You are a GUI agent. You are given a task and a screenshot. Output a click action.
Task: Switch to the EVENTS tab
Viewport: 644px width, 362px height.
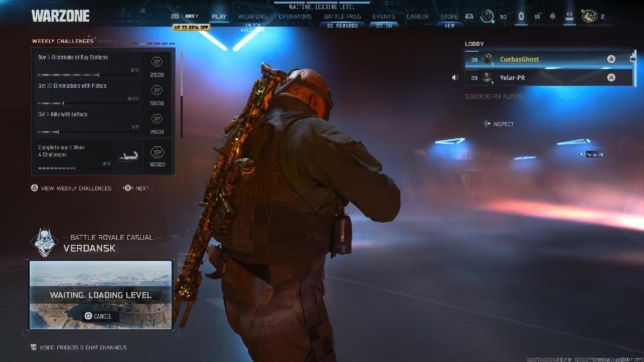(x=384, y=17)
